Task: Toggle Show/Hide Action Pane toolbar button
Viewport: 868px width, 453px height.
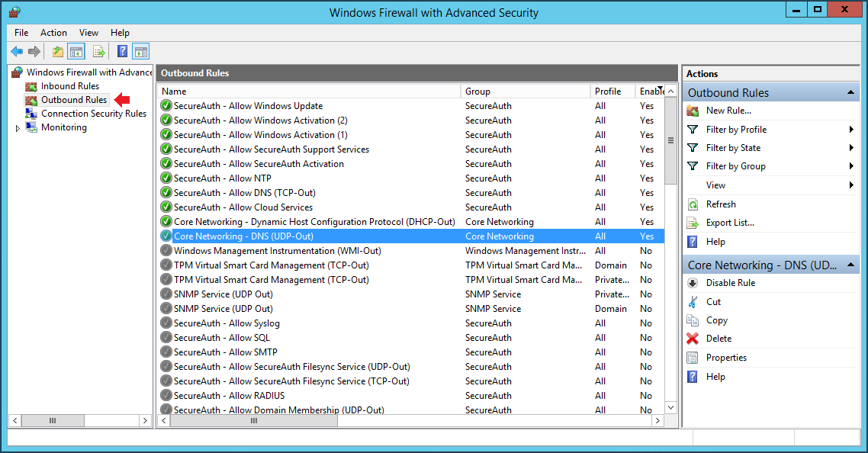Action: tap(140, 52)
